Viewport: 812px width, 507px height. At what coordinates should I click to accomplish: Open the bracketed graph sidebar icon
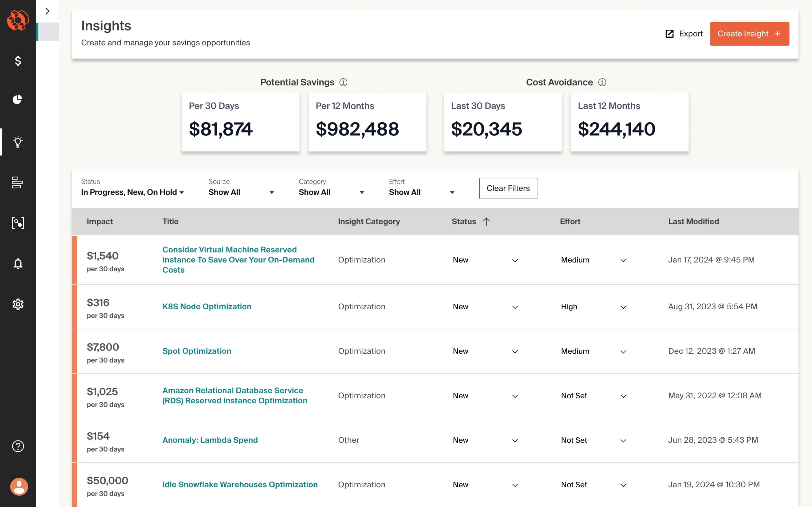[18, 223]
